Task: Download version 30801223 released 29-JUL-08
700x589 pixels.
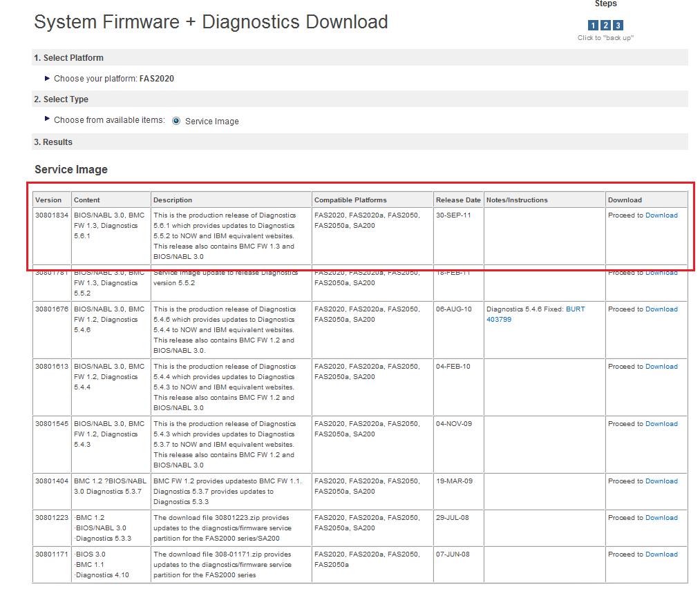Action: pos(661,518)
